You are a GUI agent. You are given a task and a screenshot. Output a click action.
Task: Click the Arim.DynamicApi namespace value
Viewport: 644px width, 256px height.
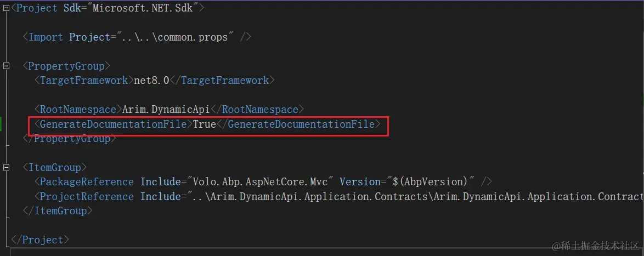(x=166, y=110)
